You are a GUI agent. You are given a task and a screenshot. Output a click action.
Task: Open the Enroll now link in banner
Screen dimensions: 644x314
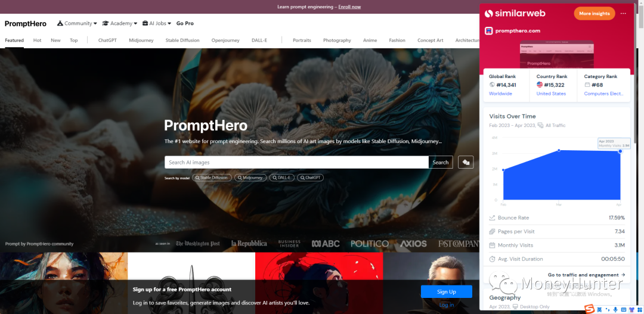pyautogui.click(x=349, y=7)
